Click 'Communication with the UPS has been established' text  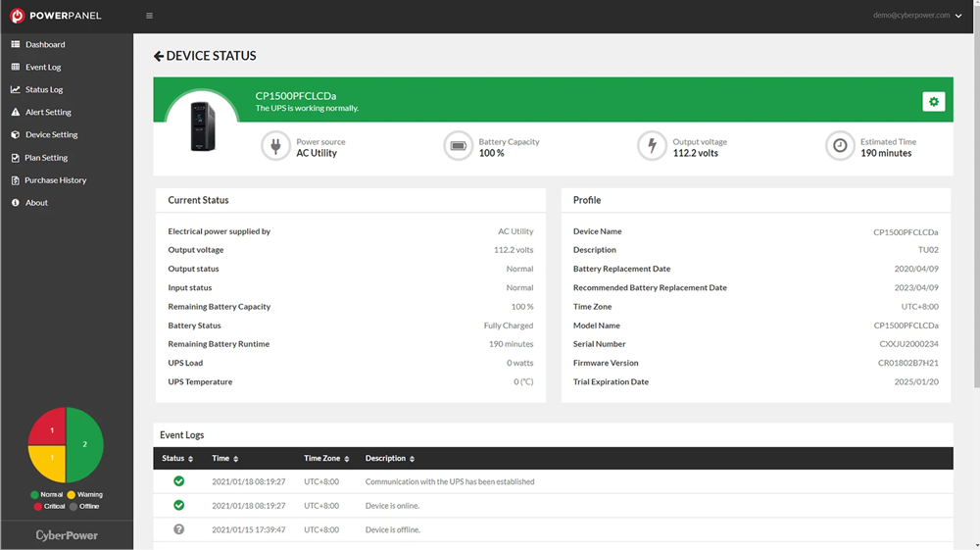click(x=450, y=481)
